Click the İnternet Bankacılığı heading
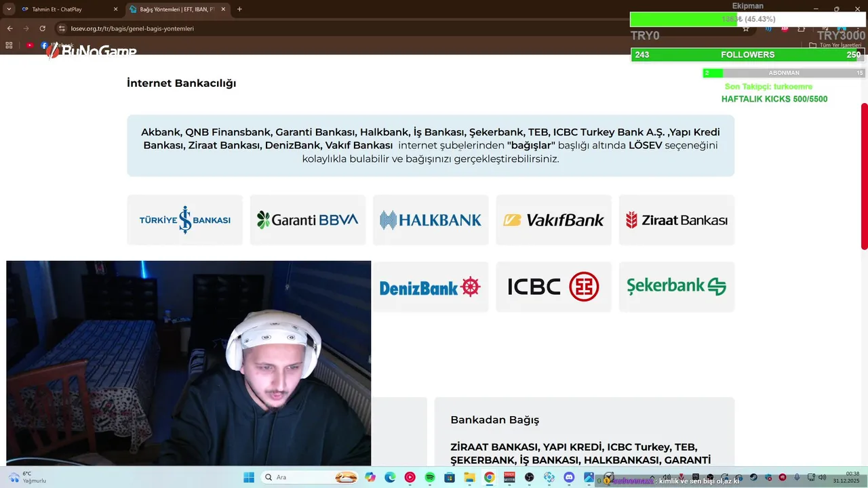The width and height of the screenshot is (868, 488). point(181,83)
